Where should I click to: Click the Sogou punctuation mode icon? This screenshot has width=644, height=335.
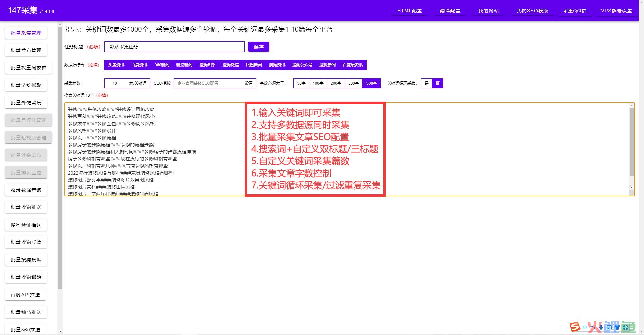pyautogui.click(x=594, y=327)
